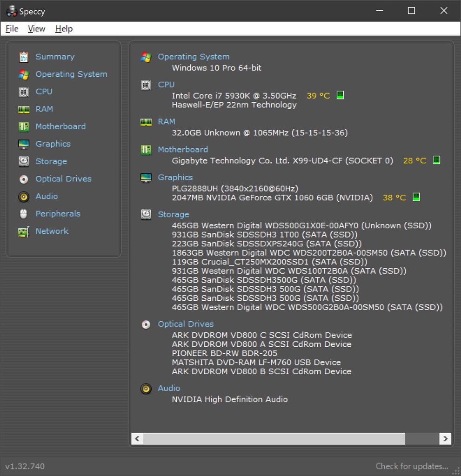Click the Graphics heading in main panel

click(175, 178)
